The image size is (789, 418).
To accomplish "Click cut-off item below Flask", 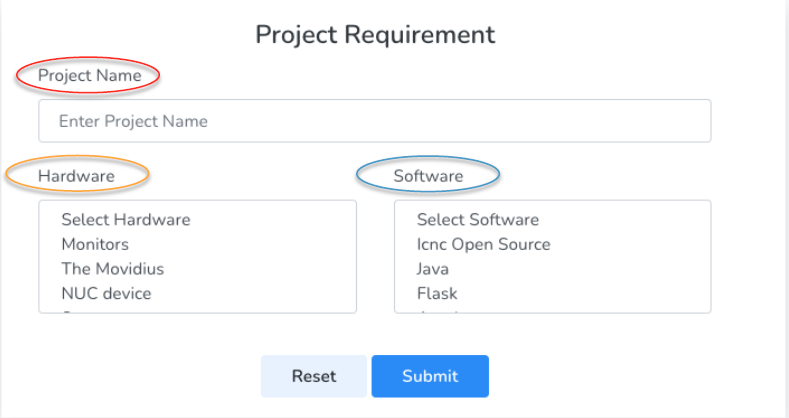I will (440, 311).
